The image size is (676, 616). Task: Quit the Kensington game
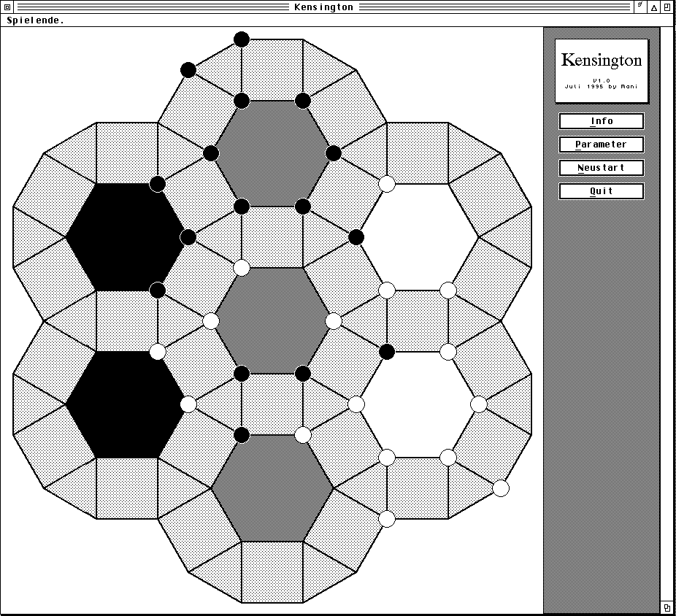602,191
